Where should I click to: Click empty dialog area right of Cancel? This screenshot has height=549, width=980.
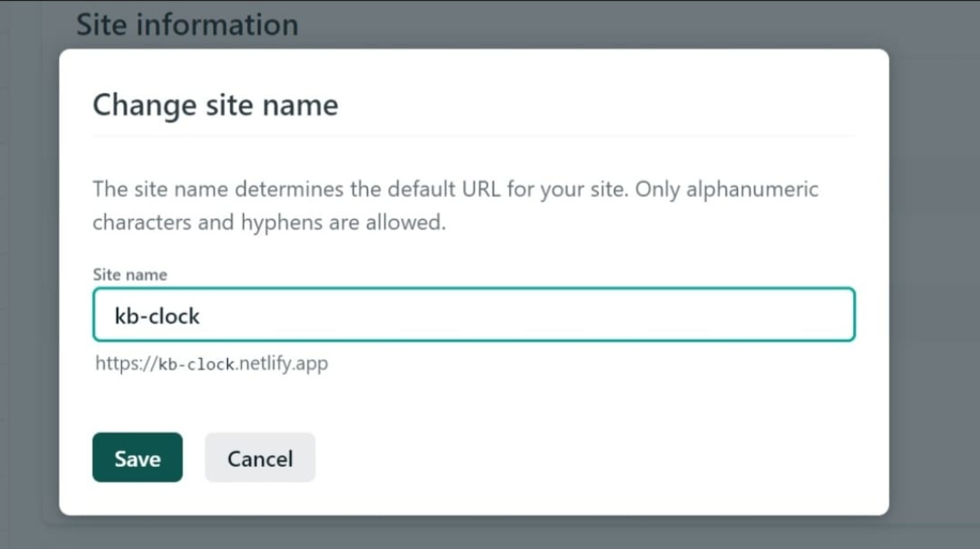tap(588, 457)
